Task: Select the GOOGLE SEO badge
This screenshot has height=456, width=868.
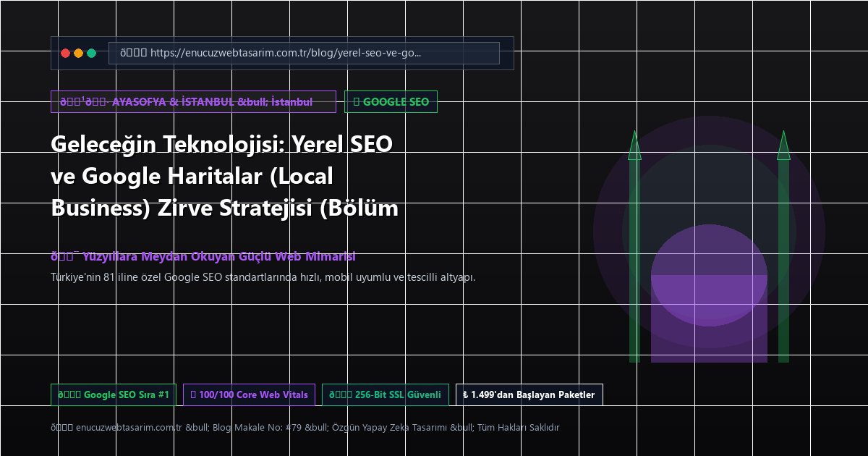Action: pos(391,102)
